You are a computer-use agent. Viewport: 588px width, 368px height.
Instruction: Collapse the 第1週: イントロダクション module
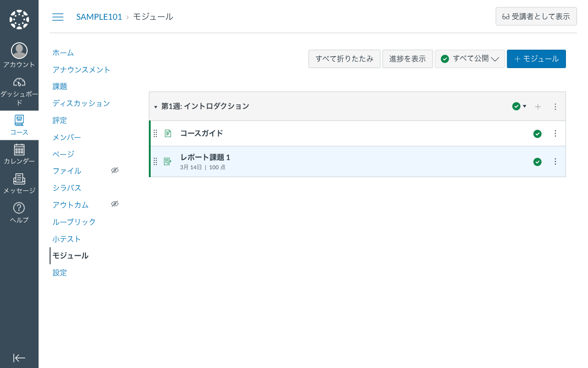(x=156, y=106)
